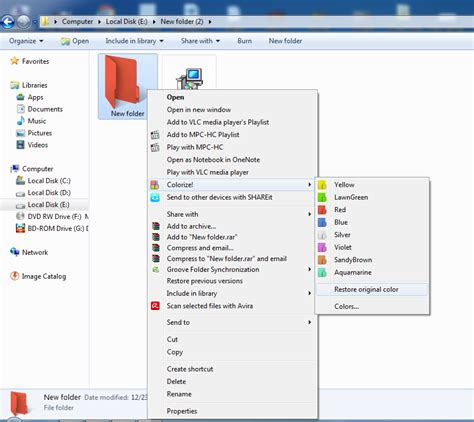
Task: Click WinRAR icon beside Add to "New folder.rar"
Action: [x=156, y=237]
